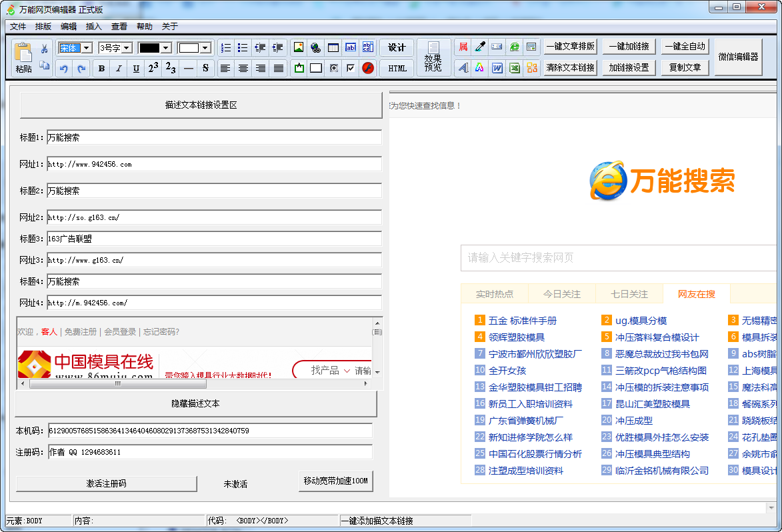This screenshot has width=782, height=532.
Task: Click the insert table icon
Action: (x=333, y=48)
